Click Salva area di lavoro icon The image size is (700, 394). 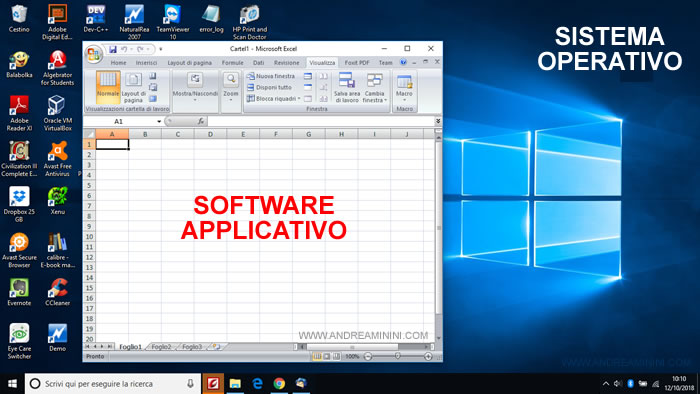(x=347, y=80)
